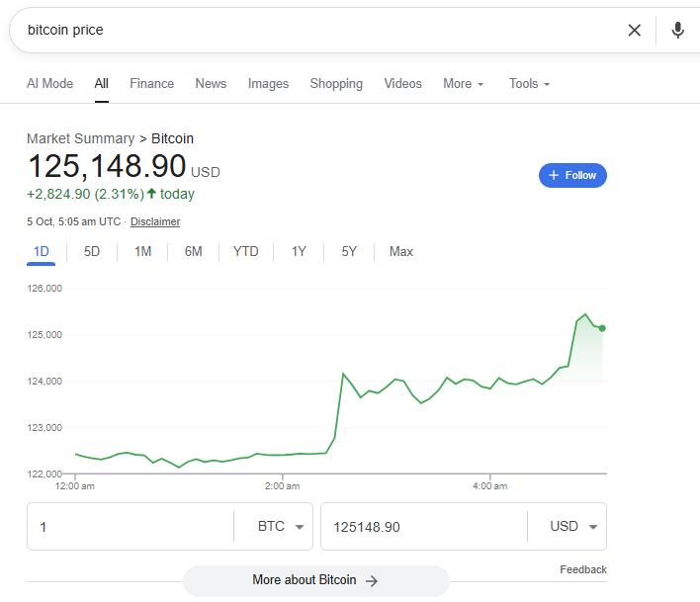Select the 1M chart range
700x602 pixels.
pos(142,252)
